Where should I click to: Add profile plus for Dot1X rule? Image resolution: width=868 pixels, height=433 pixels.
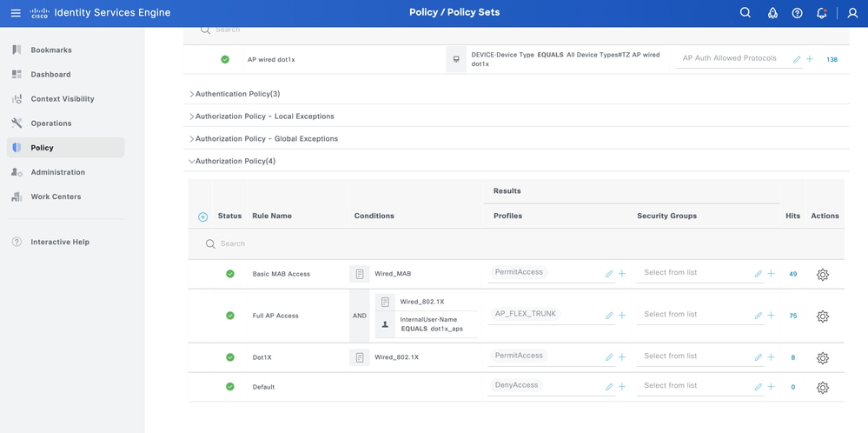(621, 357)
